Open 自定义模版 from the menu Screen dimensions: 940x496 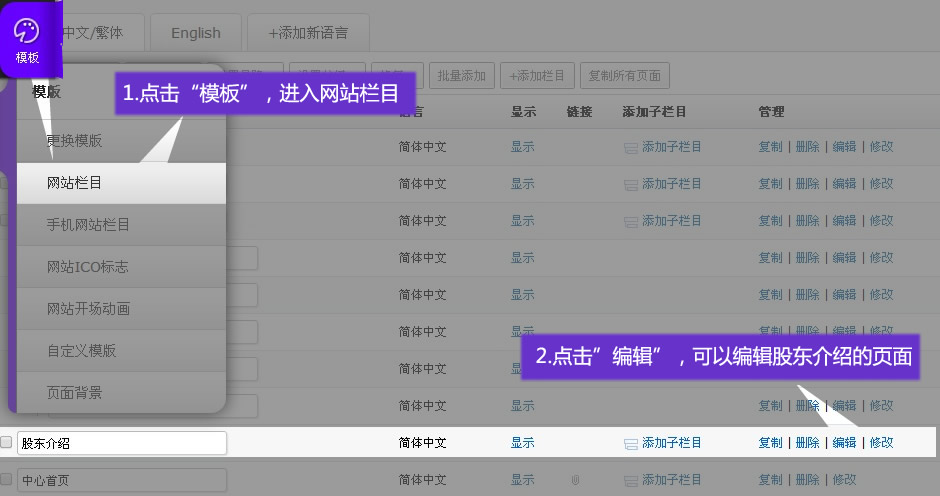[x=120, y=351]
